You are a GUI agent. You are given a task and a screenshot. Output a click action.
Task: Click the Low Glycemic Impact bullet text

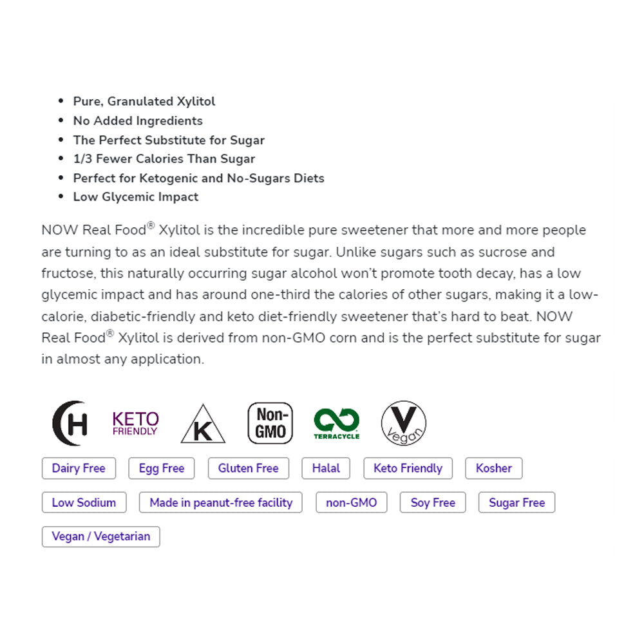(x=136, y=197)
